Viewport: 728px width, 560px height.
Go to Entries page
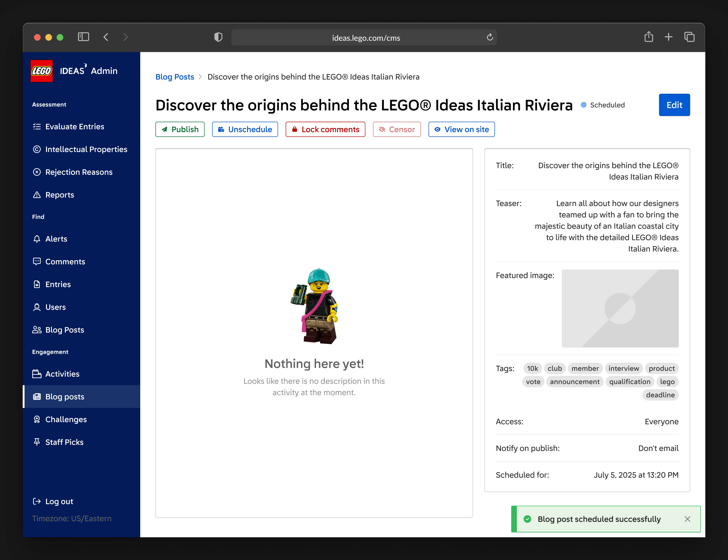pyautogui.click(x=81, y=284)
